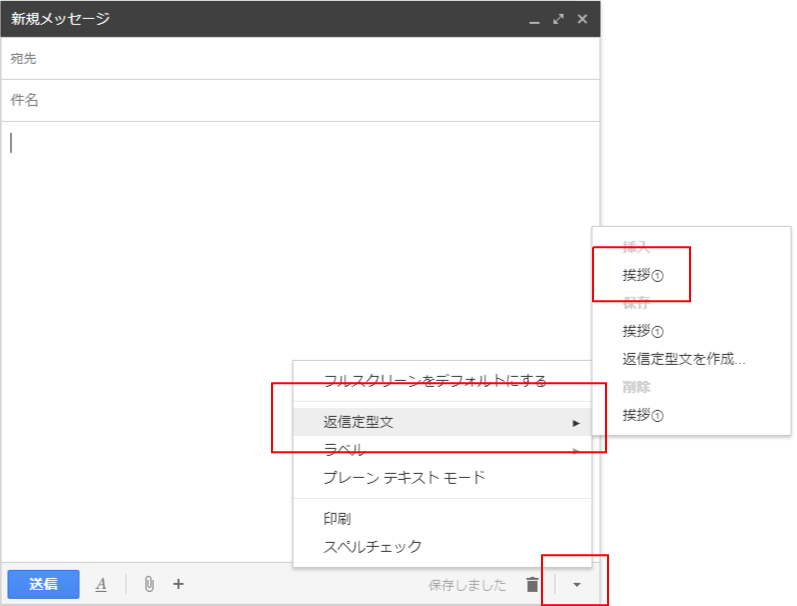Expand compose window with the diagonal arrows icon

pos(558,19)
